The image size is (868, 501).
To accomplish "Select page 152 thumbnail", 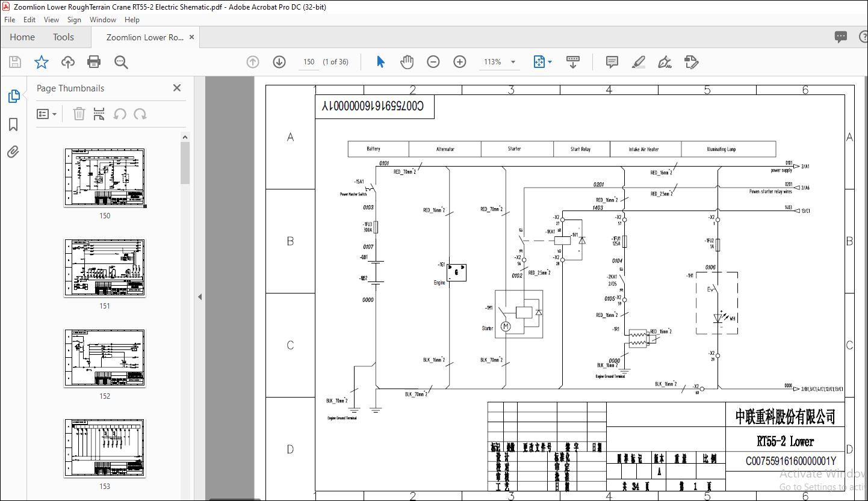I will click(105, 358).
